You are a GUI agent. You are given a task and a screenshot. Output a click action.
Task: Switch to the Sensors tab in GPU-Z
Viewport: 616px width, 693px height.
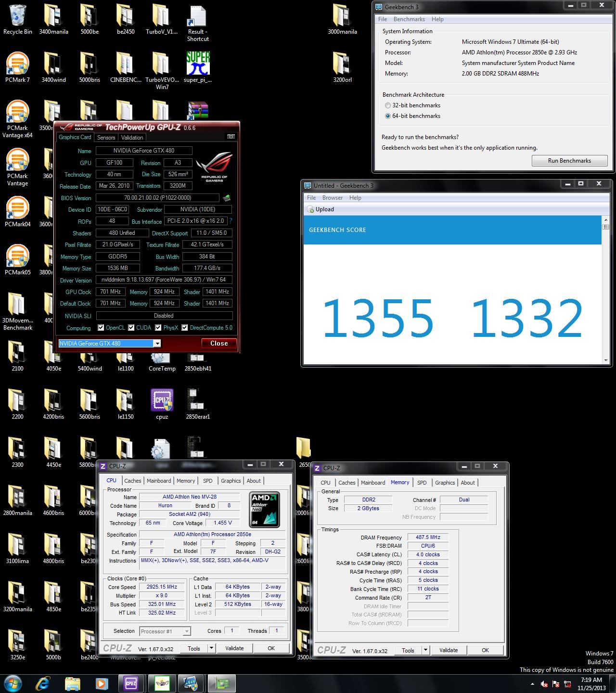tap(106, 138)
